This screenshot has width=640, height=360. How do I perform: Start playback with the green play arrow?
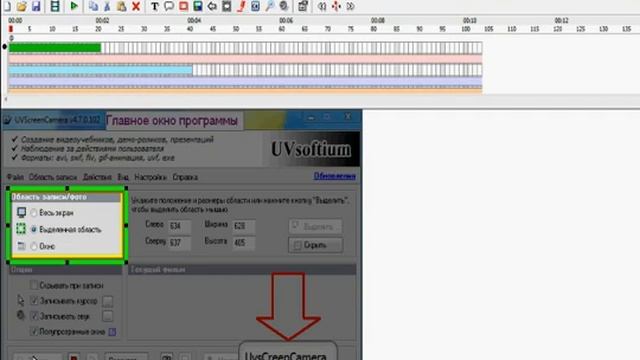click(74, 6)
